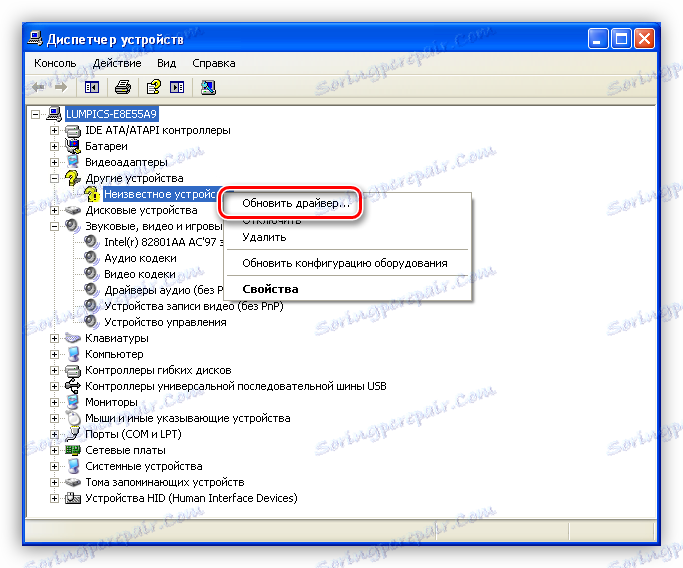Choose Обновить драйвер... from context menu
The height and width of the screenshot is (568, 683).
point(296,203)
